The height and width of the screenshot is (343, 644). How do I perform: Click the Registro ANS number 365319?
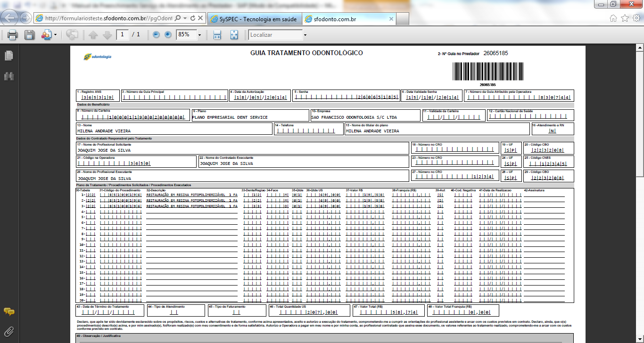click(x=97, y=98)
